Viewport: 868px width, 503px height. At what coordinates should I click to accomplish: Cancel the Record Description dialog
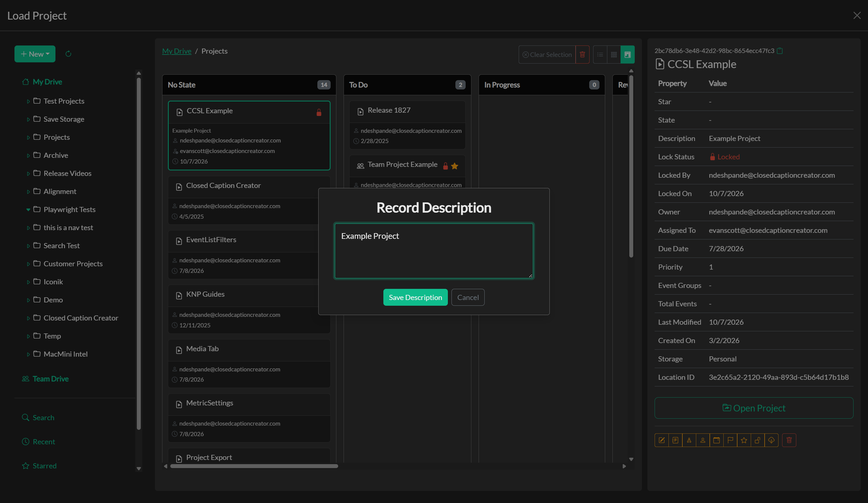point(468,297)
